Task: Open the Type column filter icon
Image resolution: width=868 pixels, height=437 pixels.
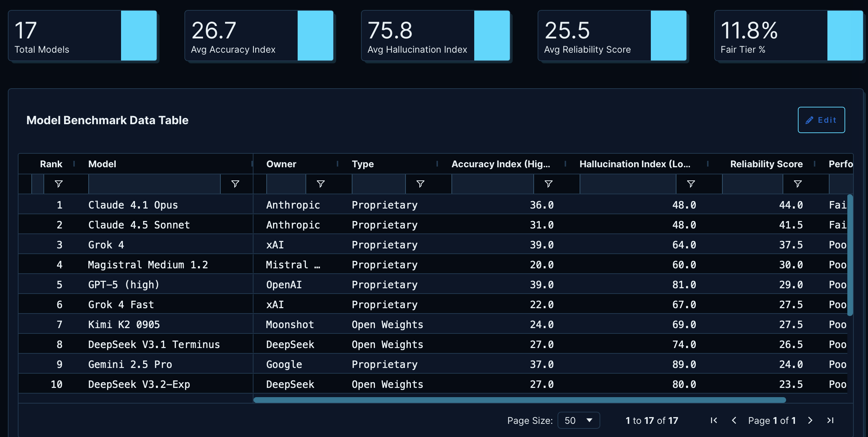Action: coord(420,184)
